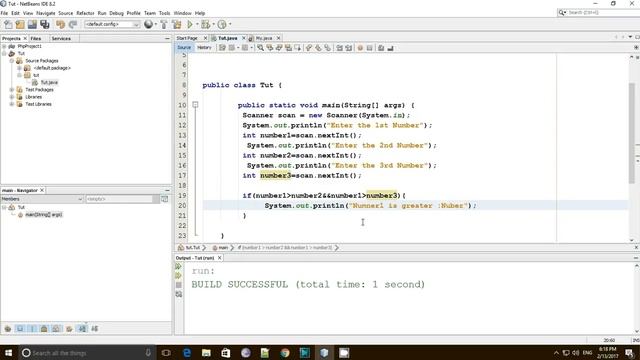Viewport: 640px width, 360px height.
Task: Toggle Show Fields filter in Navigator
Action: coord(20,329)
